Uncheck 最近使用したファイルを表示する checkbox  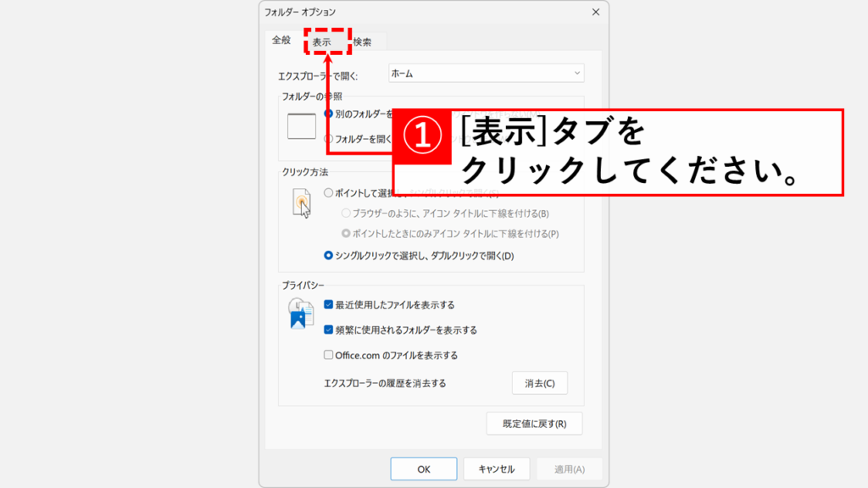tap(328, 305)
